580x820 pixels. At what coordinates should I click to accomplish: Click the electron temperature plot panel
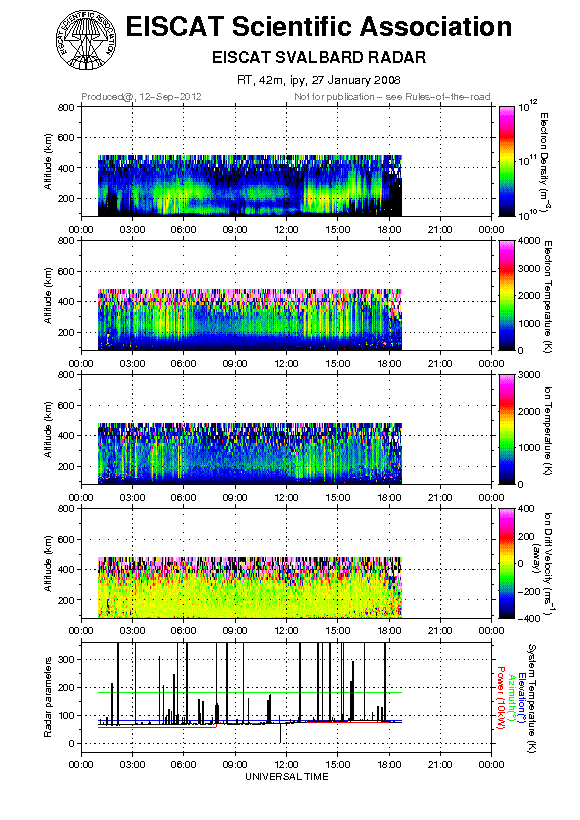pos(286,295)
